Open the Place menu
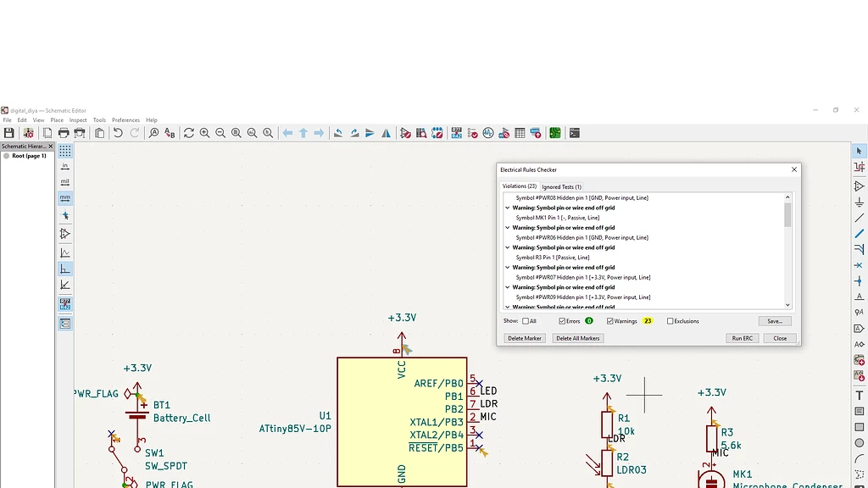 pos(58,119)
